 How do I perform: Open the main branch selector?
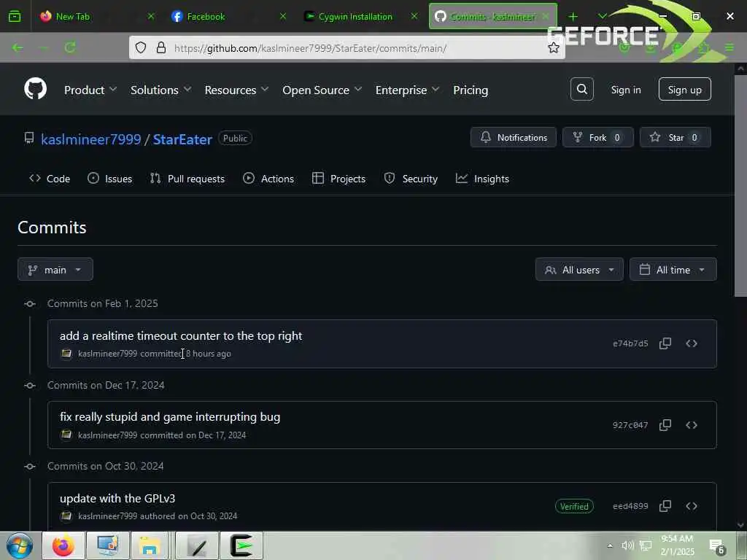[55, 270]
